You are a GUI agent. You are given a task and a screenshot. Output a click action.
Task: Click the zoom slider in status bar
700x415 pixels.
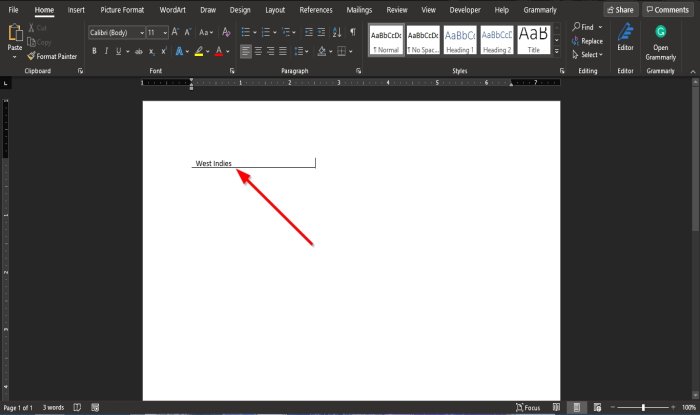pyautogui.click(x=644, y=408)
